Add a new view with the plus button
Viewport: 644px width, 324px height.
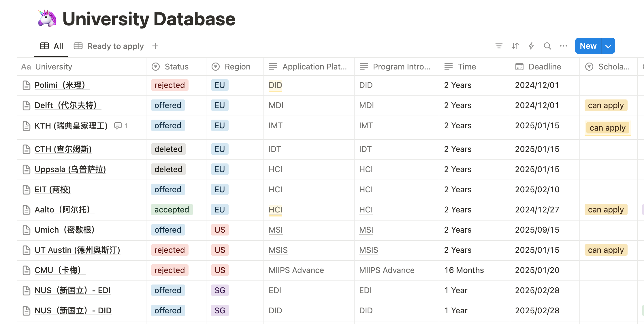[x=155, y=46]
